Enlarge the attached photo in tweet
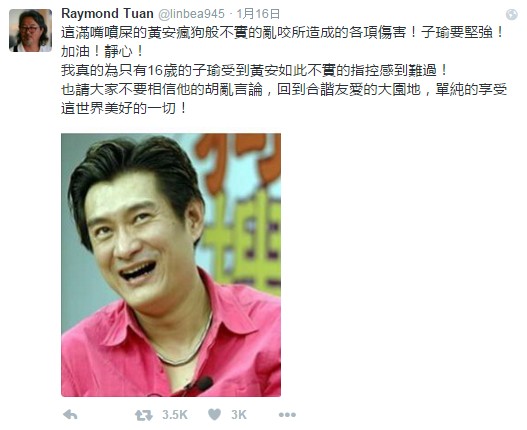This screenshot has width=527, height=430. click(171, 265)
